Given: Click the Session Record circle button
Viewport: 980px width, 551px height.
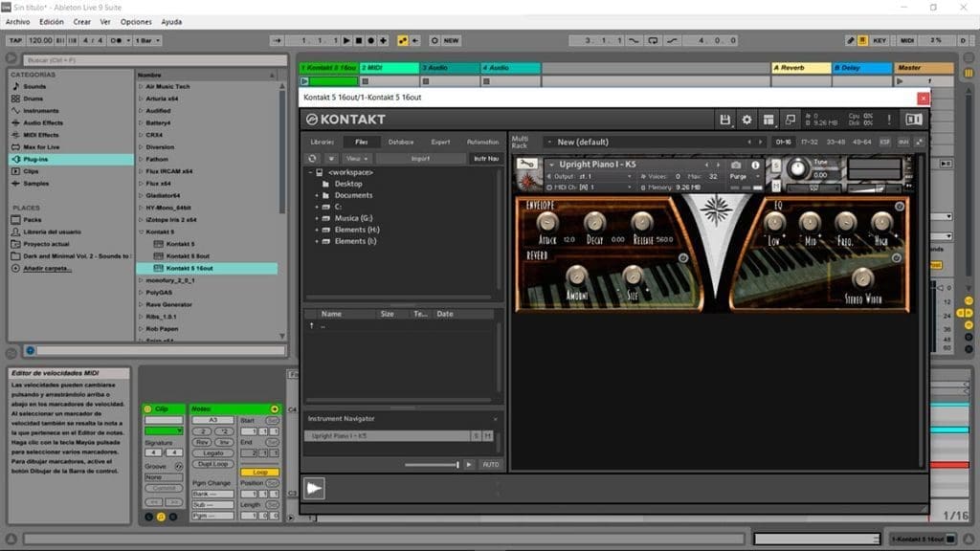Looking at the screenshot, I should click(x=434, y=40).
